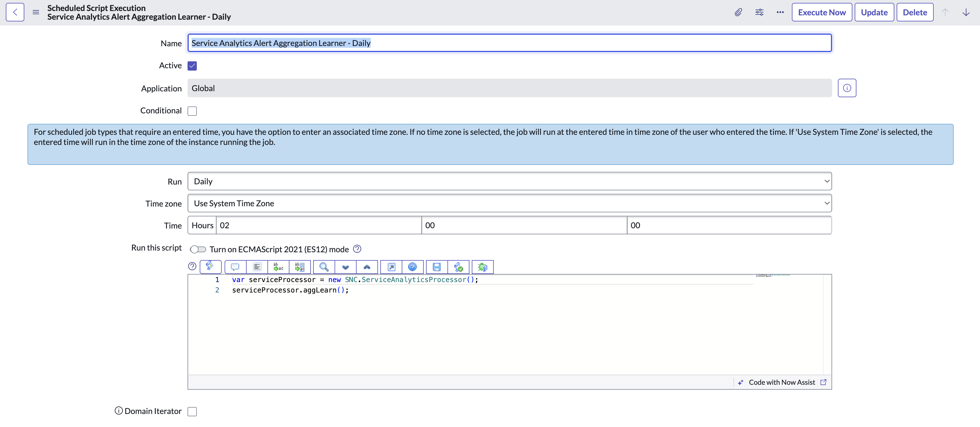Click Code with Now Assist

coord(781,382)
